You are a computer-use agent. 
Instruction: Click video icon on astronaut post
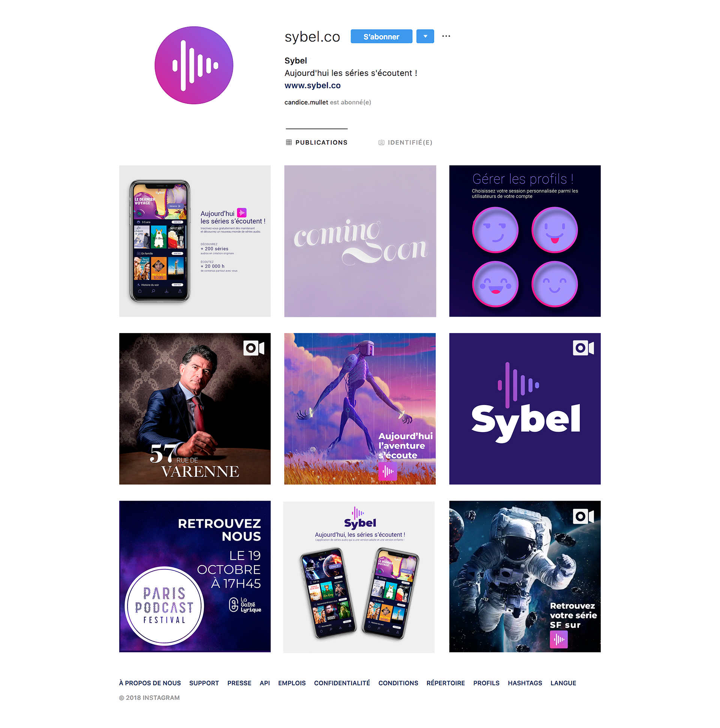click(x=583, y=516)
